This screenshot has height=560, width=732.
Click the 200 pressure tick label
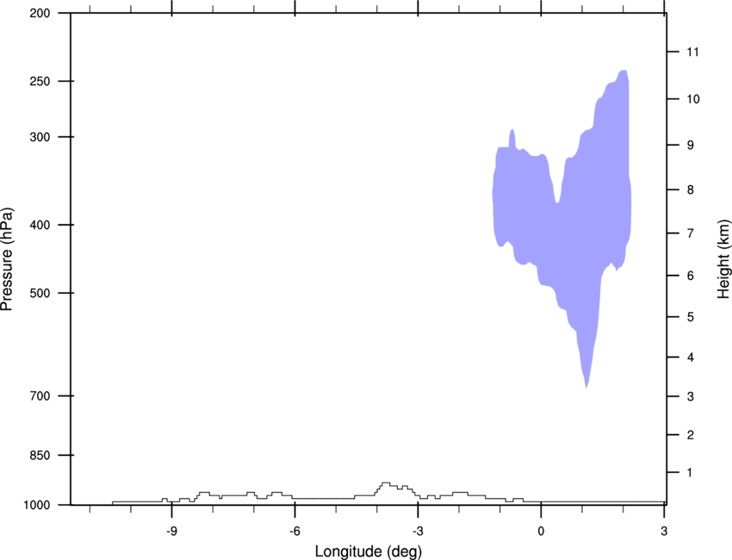pos(40,13)
